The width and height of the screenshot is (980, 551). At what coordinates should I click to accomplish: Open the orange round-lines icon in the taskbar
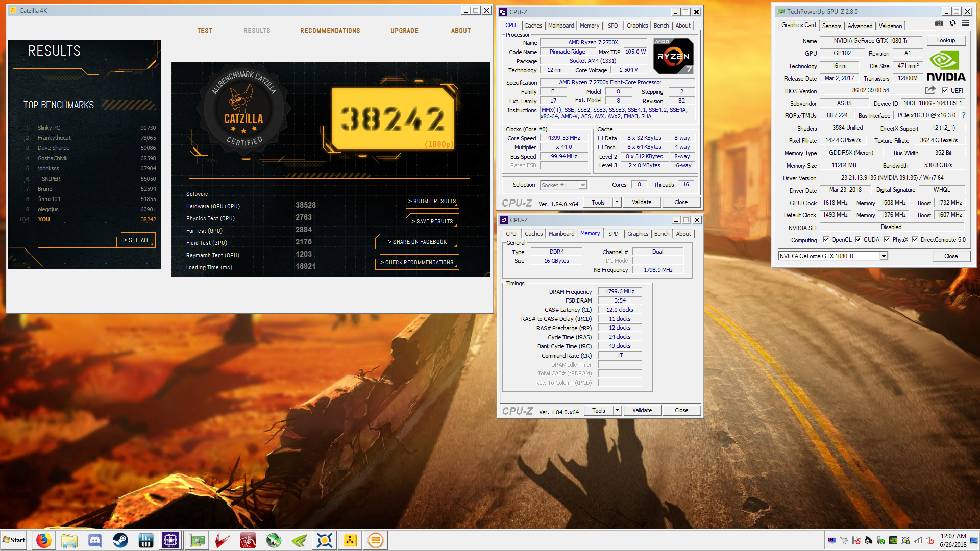tap(376, 540)
